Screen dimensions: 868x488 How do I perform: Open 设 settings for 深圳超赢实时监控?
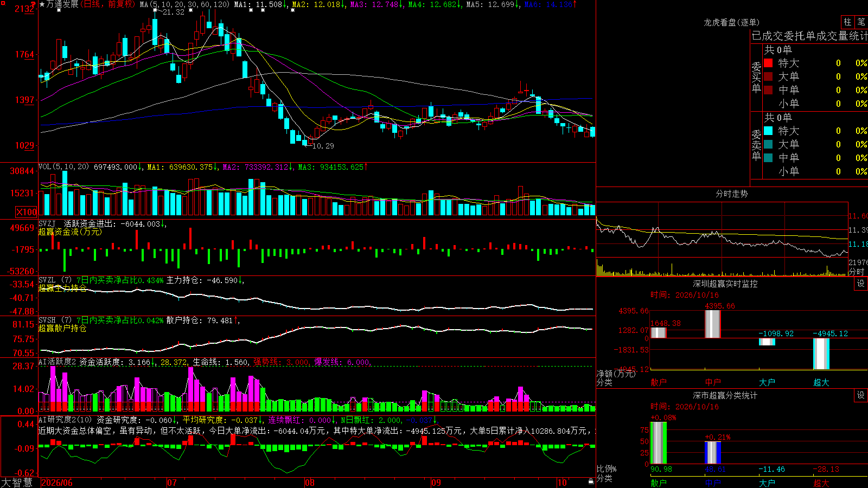tap(861, 284)
